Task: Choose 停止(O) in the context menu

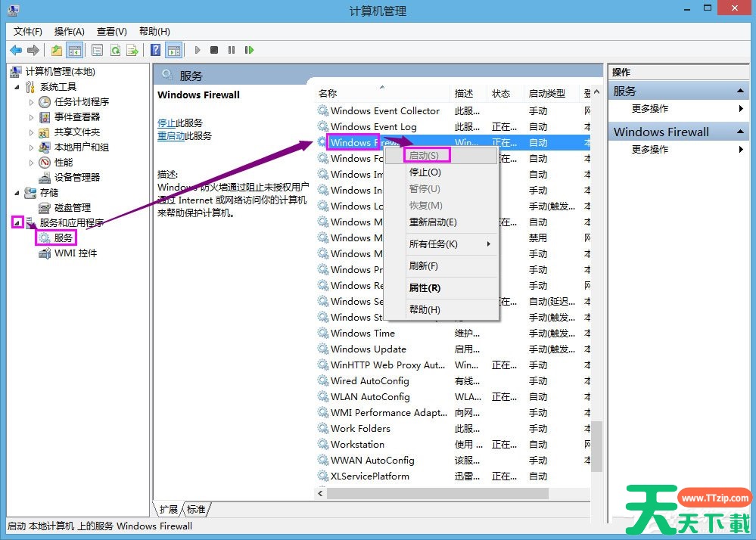Action: tap(425, 172)
